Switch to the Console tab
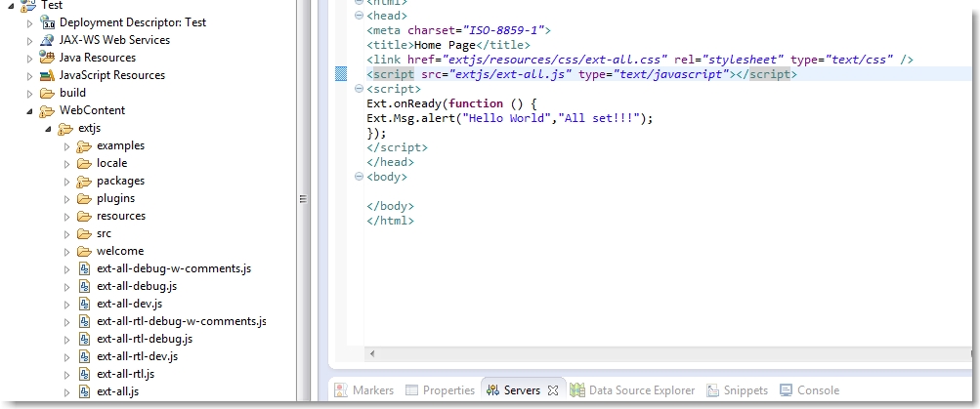The width and height of the screenshot is (980, 409). click(x=810, y=390)
